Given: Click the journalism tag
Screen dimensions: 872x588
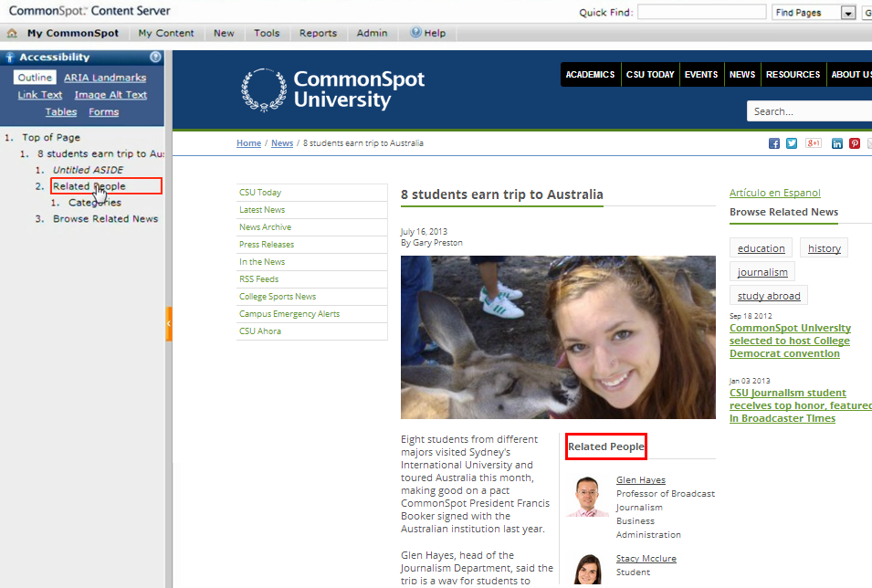Looking at the screenshot, I should (762, 272).
